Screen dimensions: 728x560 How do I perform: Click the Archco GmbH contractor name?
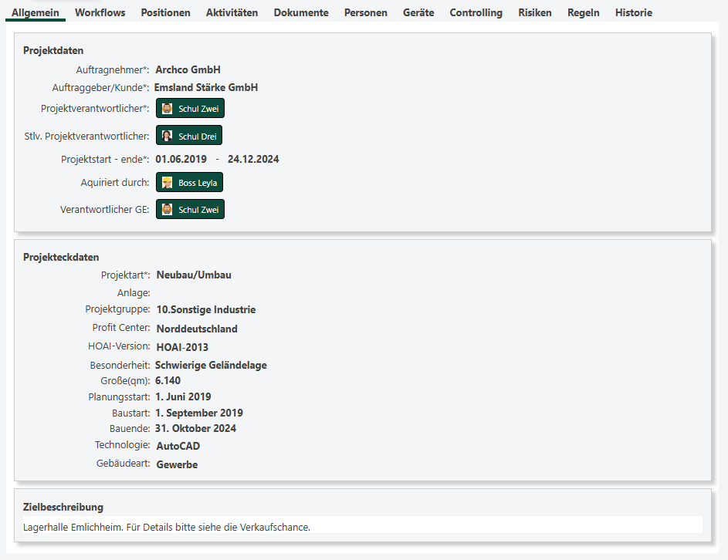[188, 70]
